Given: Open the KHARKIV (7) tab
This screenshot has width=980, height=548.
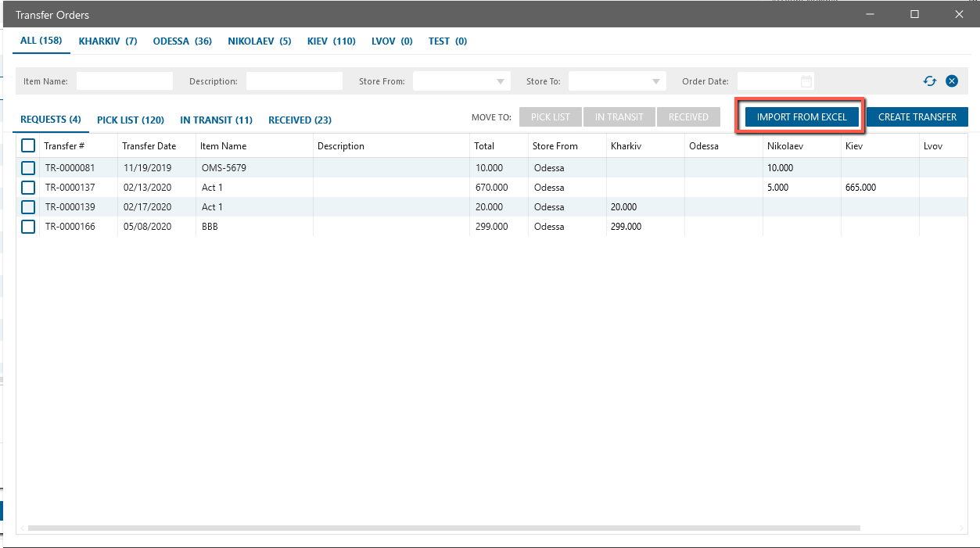Looking at the screenshot, I should tap(108, 41).
